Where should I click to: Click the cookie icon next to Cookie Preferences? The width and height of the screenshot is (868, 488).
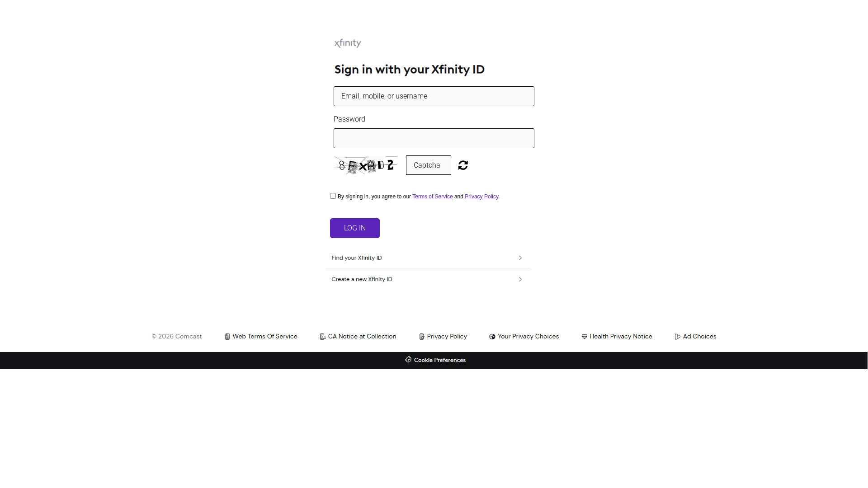click(x=408, y=360)
